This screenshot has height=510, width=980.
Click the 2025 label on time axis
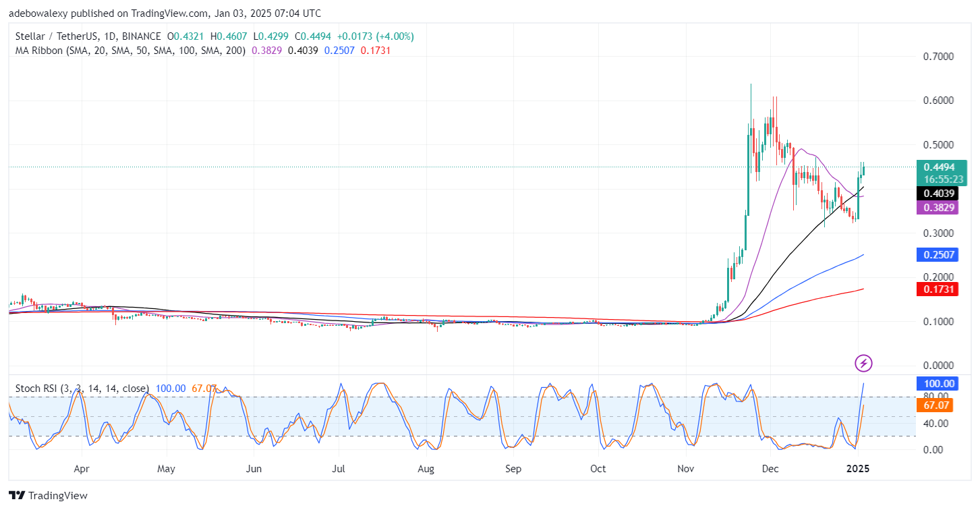tap(859, 468)
